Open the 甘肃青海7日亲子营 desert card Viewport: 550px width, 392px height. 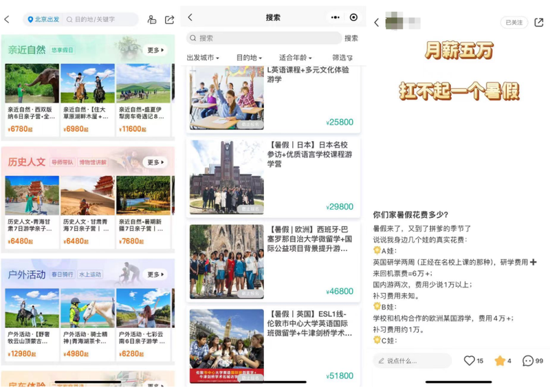point(87,213)
